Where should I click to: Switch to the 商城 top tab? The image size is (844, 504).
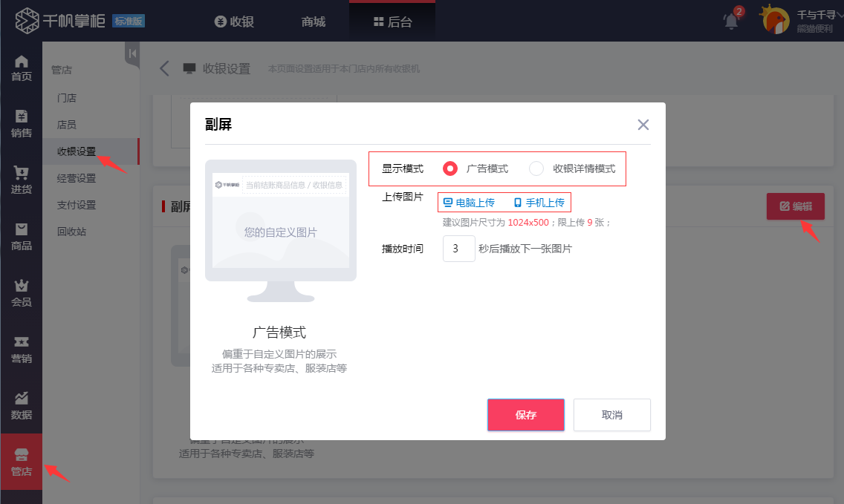click(312, 21)
